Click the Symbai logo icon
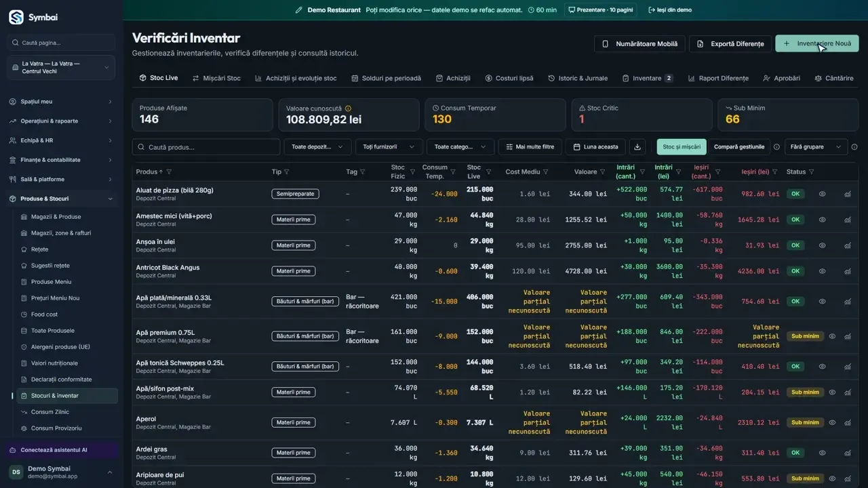Screen dimensions: 868x488 click(16, 17)
